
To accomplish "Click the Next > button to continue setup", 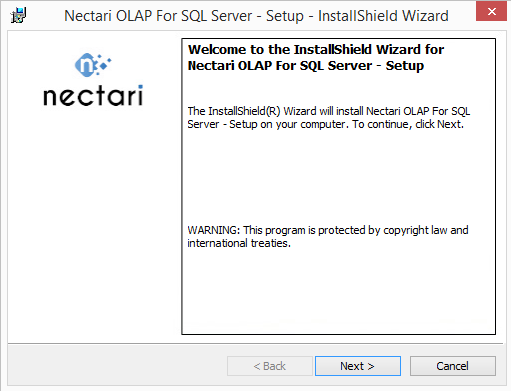I will coord(358,366).
